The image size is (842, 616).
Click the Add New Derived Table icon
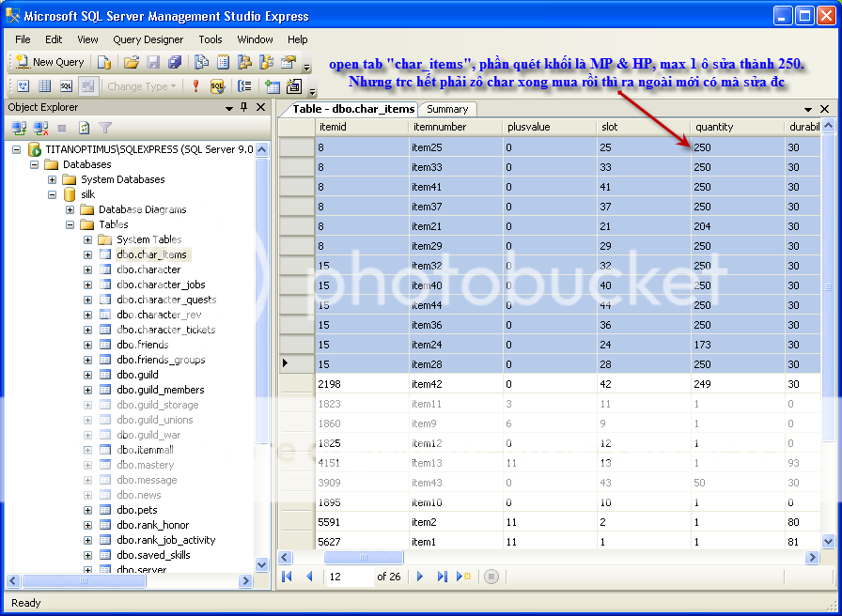coord(294,86)
